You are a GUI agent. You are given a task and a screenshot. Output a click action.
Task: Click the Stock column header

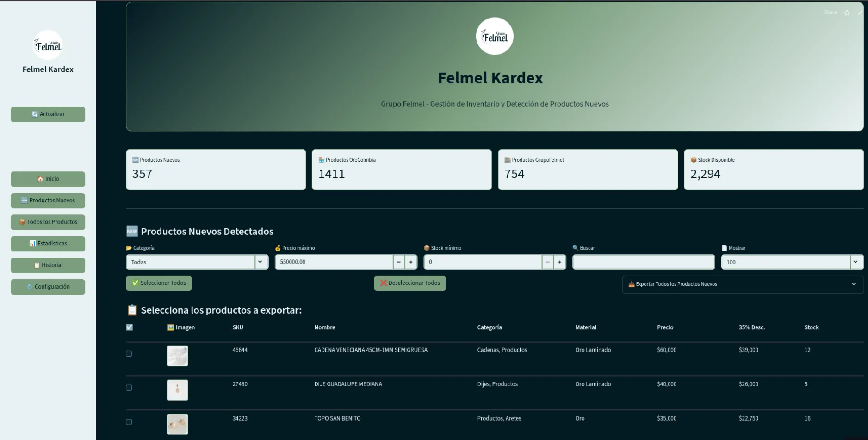pos(812,327)
